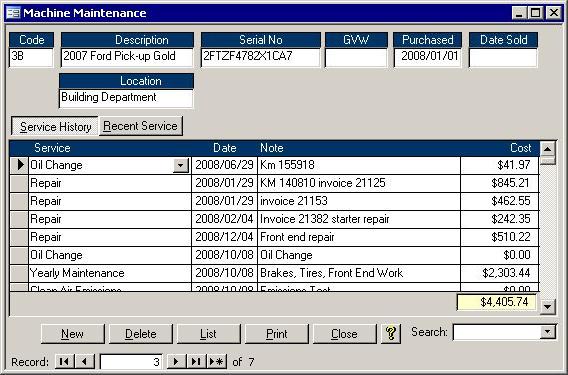This screenshot has width=568, height=375.
Task: Select row marker for Front end repair
Action: pyautogui.click(x=19, y=238)
